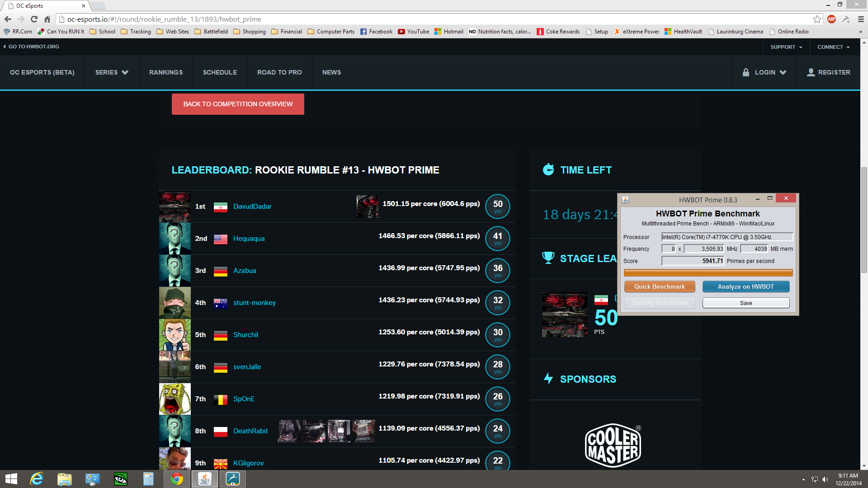The image size is (868, 488).
Task: Click the REGISTER link
Action: (829, 72)
